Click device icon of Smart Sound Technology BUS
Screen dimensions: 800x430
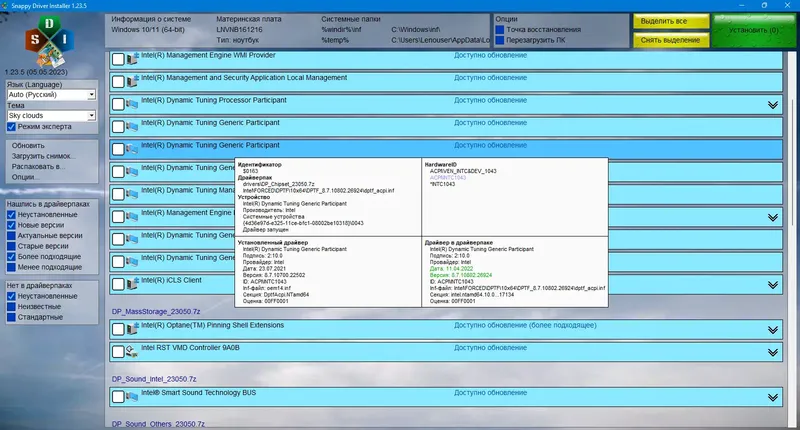[132, 396]
